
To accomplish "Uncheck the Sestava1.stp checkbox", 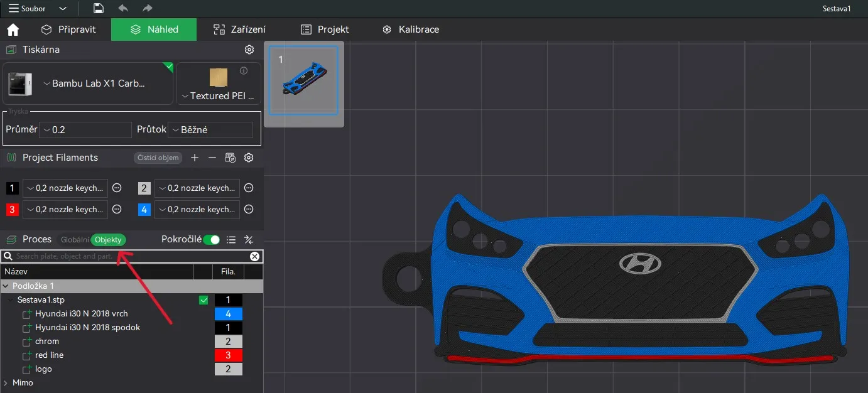I will click(x=203, y=300).
